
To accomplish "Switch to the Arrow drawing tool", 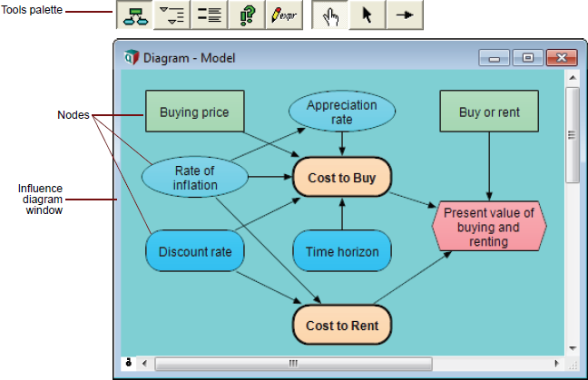I will click(x=405, y=15).
